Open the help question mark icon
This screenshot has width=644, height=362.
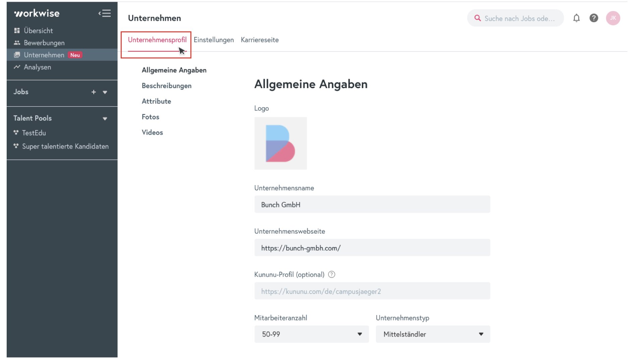tap(594, 18)
